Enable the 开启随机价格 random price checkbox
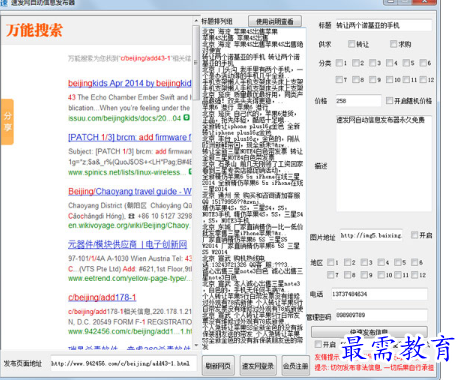463x380 pixels. tap(389, 100)
